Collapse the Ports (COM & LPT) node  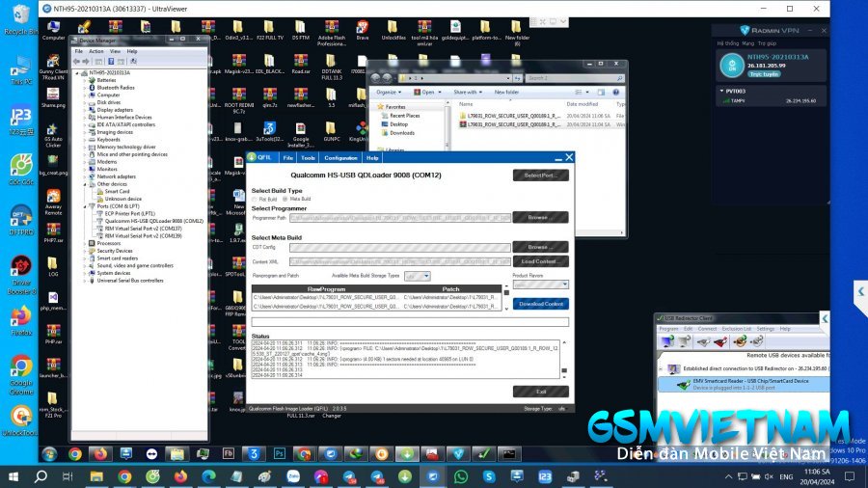pos(85,205)
